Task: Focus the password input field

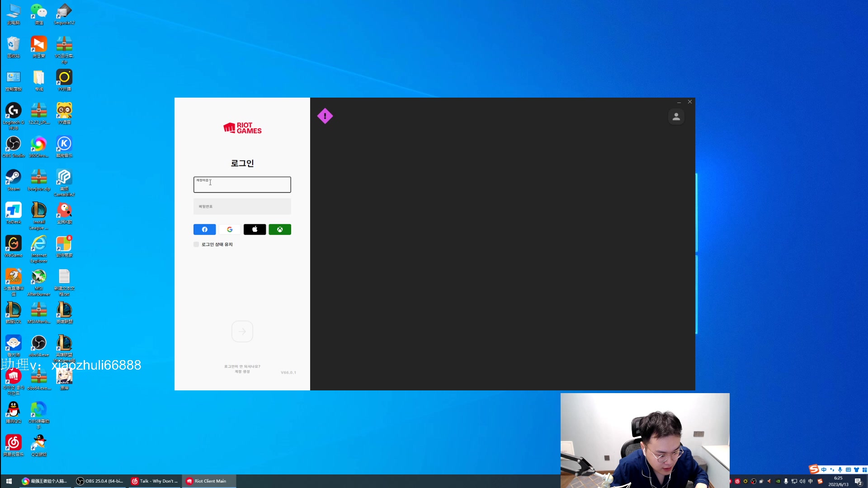Action: (242, 206)
